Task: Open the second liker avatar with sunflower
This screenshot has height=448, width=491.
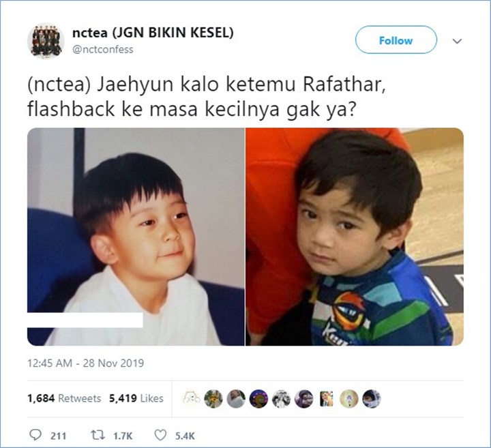Action: coord(213,398)
